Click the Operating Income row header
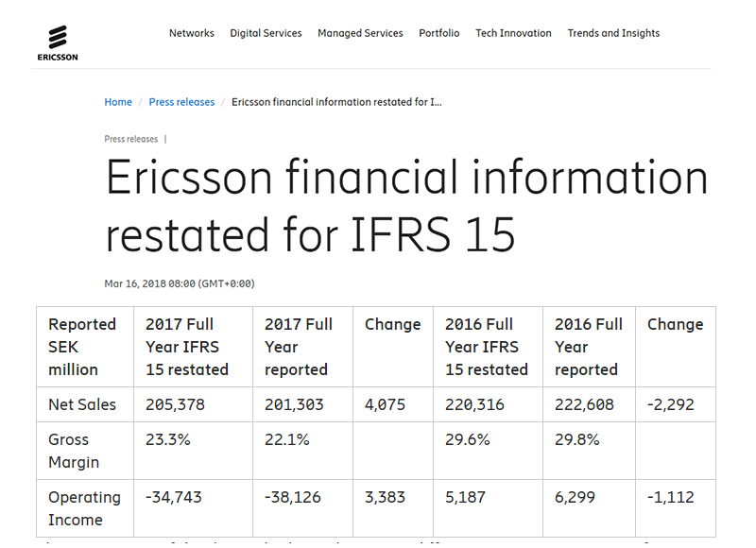 coord(84,508)
